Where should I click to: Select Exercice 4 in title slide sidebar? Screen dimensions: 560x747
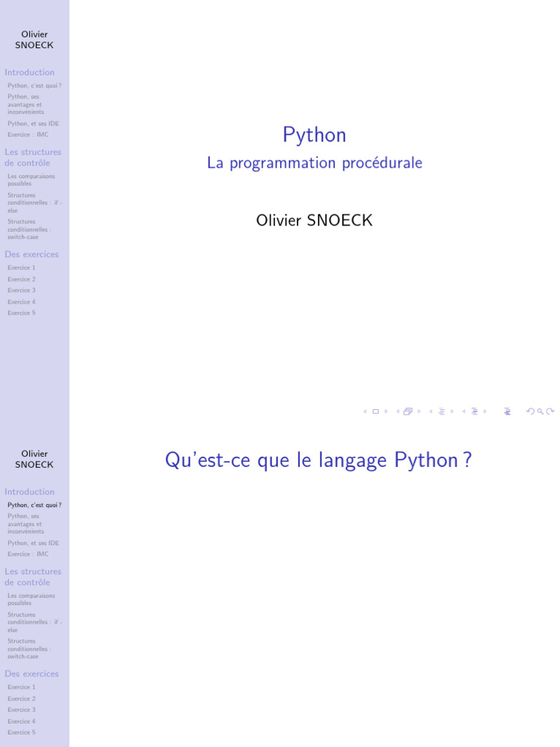(x=21, y=302)
